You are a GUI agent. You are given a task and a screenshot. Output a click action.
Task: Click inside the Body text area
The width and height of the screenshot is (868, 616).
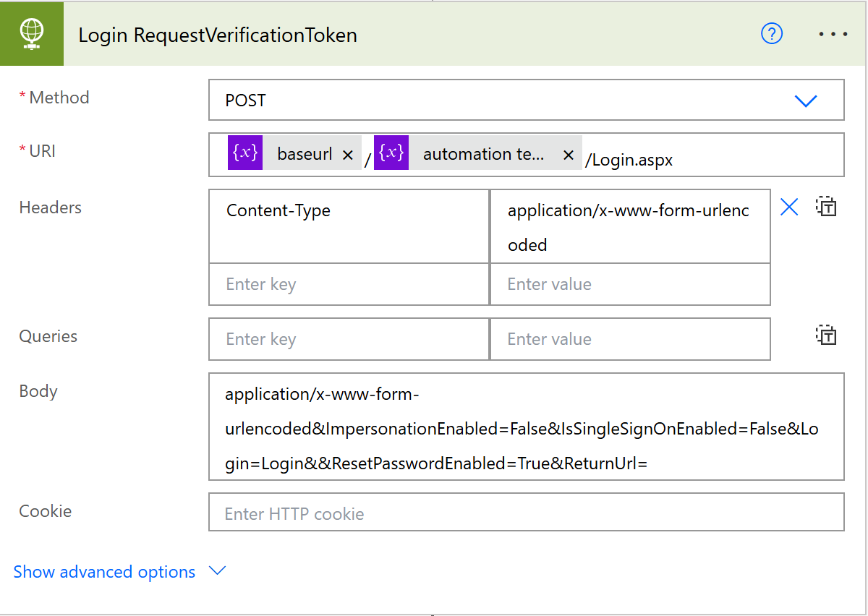point(526,427)
